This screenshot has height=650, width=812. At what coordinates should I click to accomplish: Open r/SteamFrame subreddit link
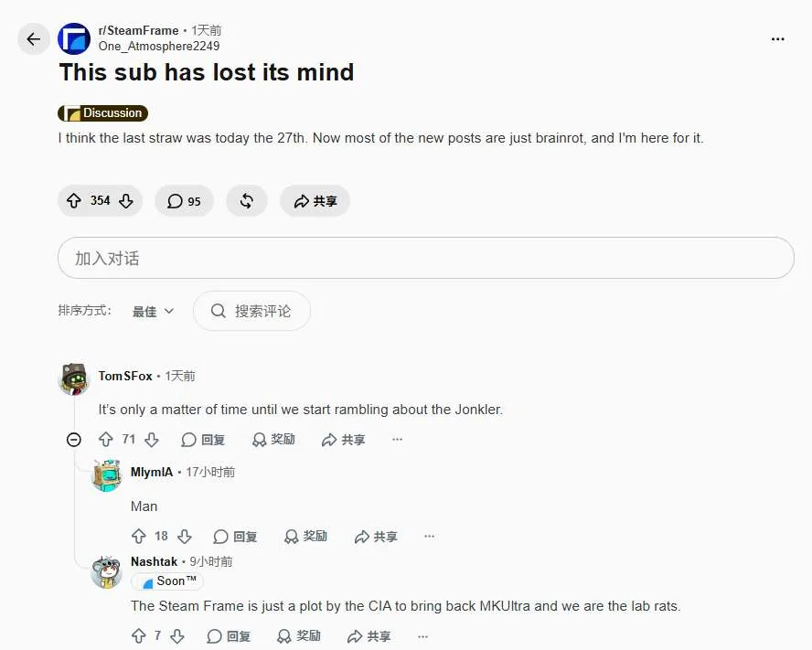[x=138, y=30]
